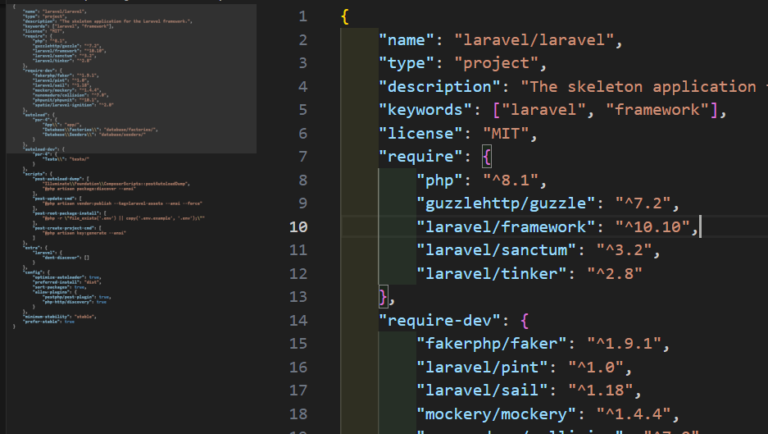Place cursor on "laravel/laravel" name value
The width and height of the screenshot is (768, 434).
[x=538, y=41]
